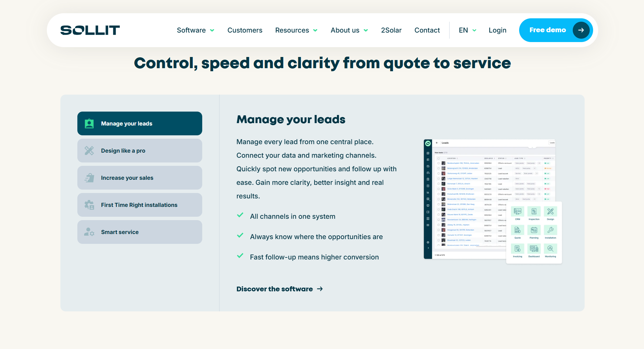Click the Invoicing icon in preview
This screenshot has width=644, height=349.
tap(517, 249)
